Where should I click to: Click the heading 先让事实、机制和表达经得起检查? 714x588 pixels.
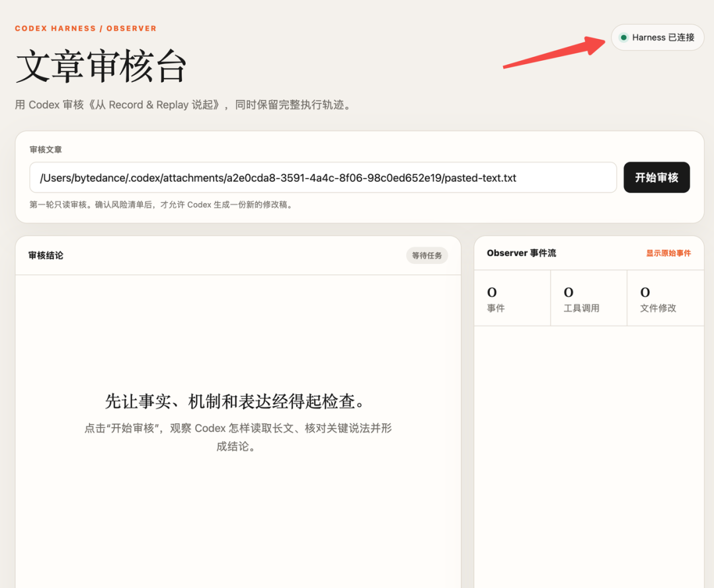[x=235, y=401]
